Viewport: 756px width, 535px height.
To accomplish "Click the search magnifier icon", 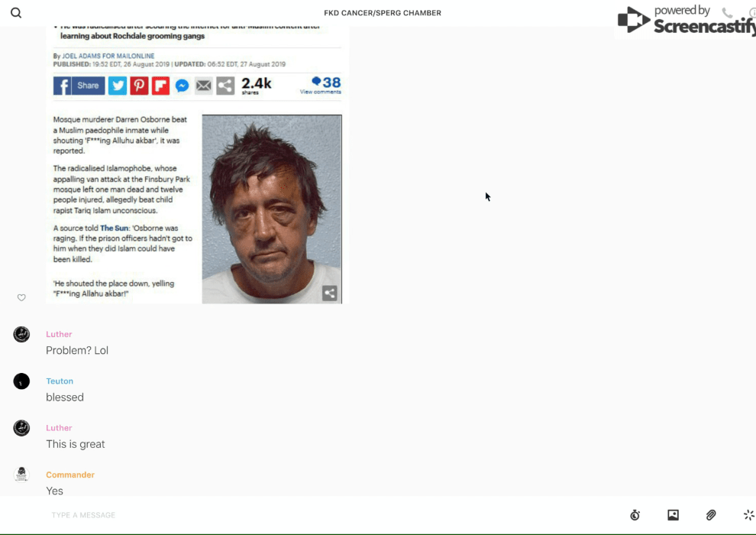I will click(16, 13).
